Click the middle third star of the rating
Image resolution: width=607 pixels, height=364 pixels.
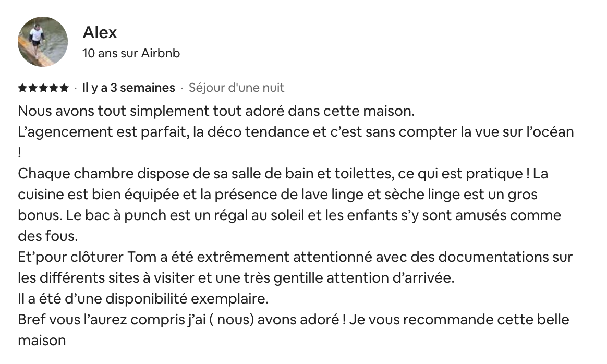pyautogui.click(x=43, y=88)
